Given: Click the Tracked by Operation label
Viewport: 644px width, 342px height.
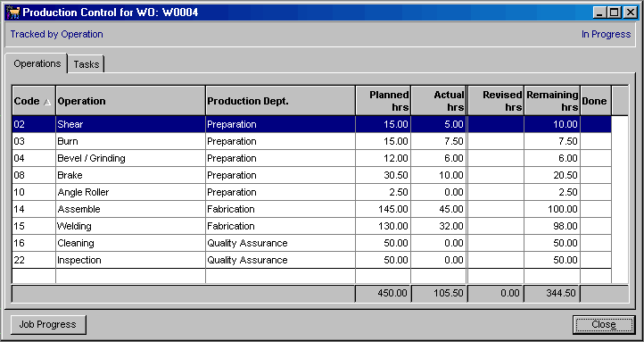Looking at the screenshot, I should pyautogui.click(x=57, y=34).
